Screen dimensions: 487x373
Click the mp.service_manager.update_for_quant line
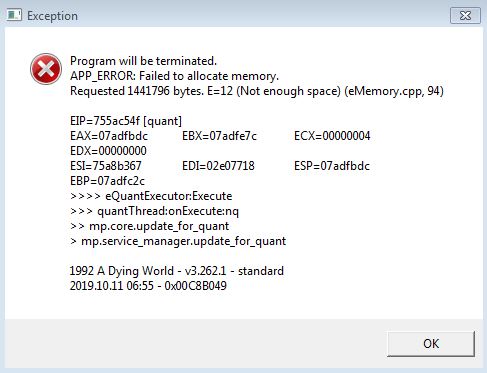[178, 241]
